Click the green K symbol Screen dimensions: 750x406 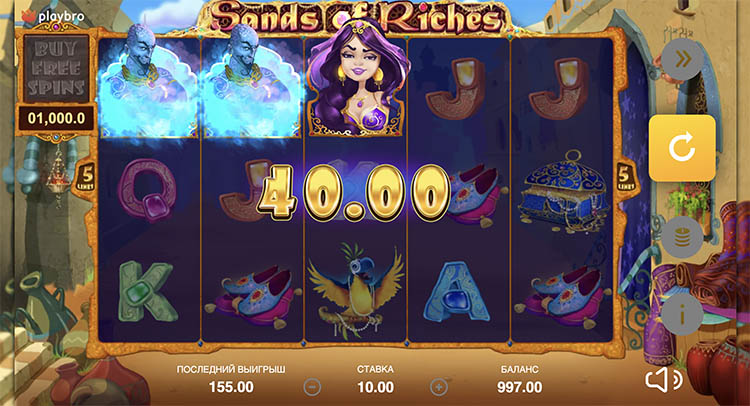coord(147,291)
